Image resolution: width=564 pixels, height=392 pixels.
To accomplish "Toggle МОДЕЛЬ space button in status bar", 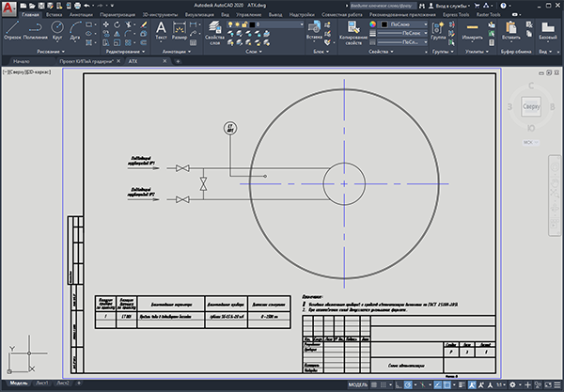I will [x=357, y=384].
